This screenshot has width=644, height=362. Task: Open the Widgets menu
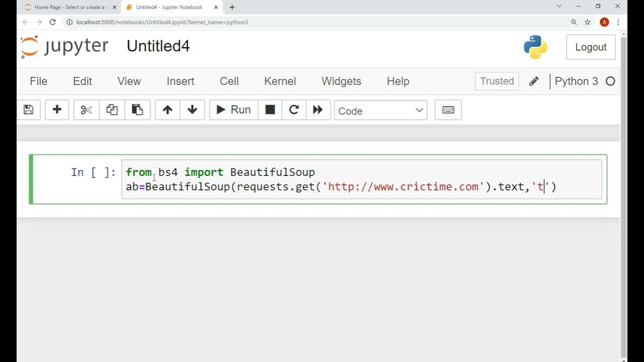click(x=342, y=81)
